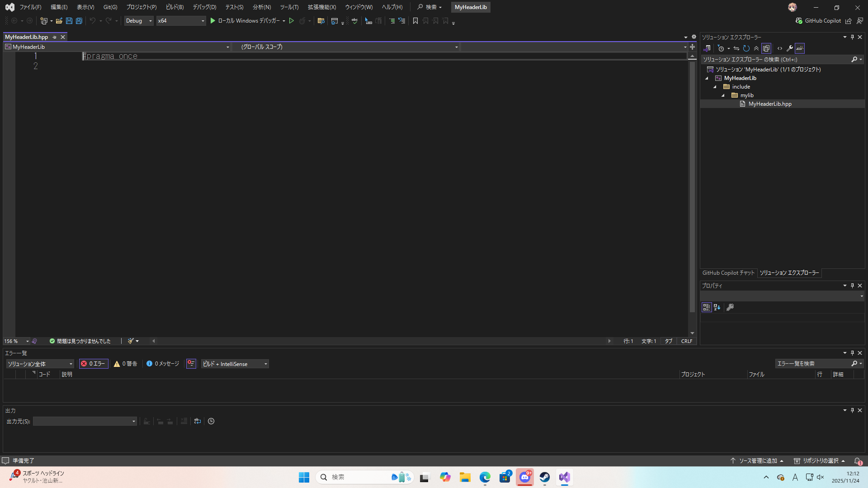Click the comment selected lines icon
This screenshot has width=868, height=488.
(x=392, y=21)
